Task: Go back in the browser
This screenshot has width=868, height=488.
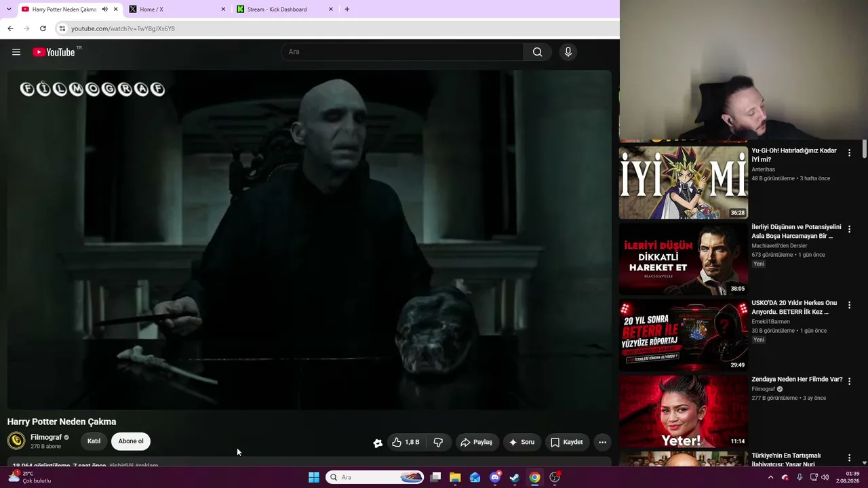Action: pyautogui.click(x=10, y=28)
